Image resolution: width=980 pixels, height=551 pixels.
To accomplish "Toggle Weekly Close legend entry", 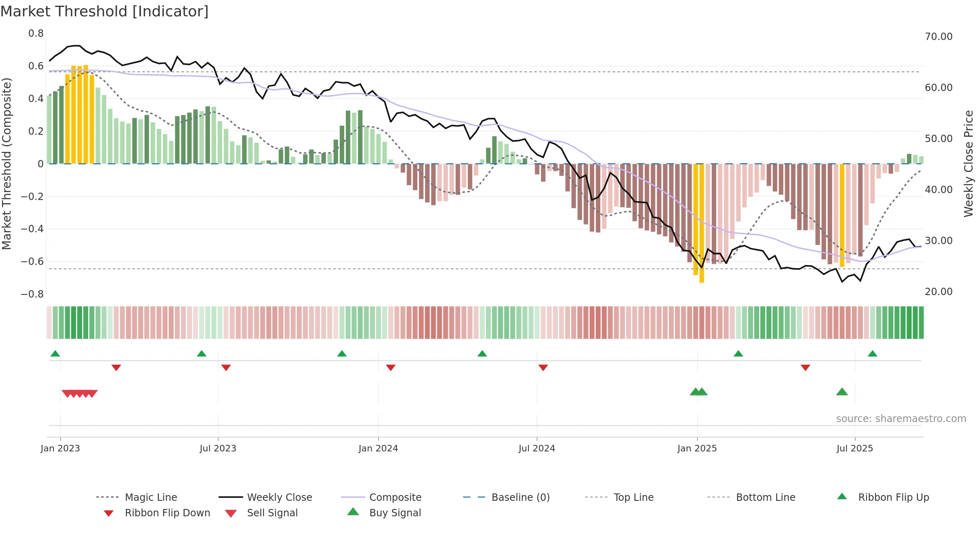I will 265,497.
